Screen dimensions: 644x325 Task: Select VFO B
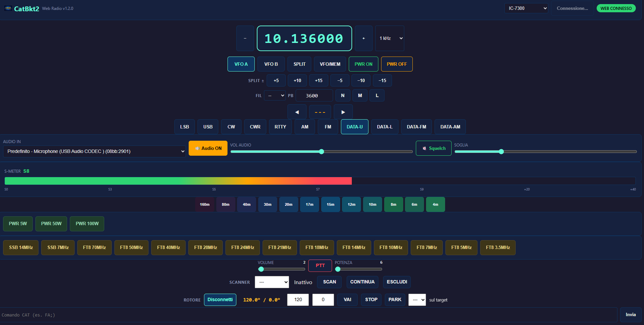(271, 64)
